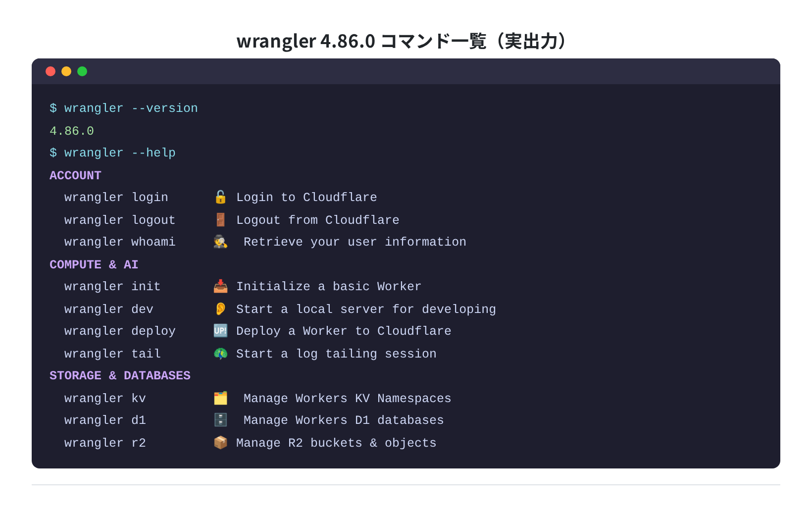Click the file cabinet emoji beside wrangler d1
Viewport: 812px width, 516px height.
coord(220,420)
